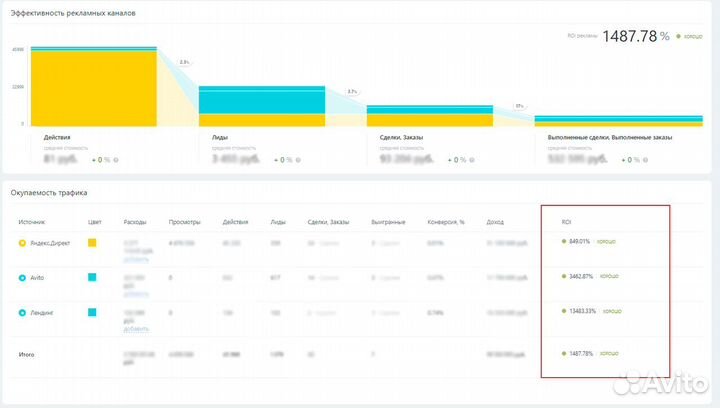Open yellow color swatch for Яндекс.Директ
Image resolution: width=720 pixels, height=408 pixels.
click(x=92, y=243)
